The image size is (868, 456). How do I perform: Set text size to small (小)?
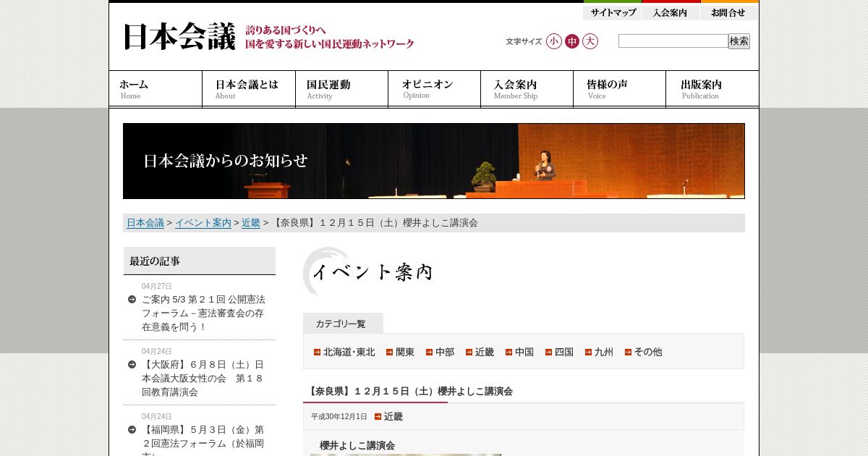[554, 41]
